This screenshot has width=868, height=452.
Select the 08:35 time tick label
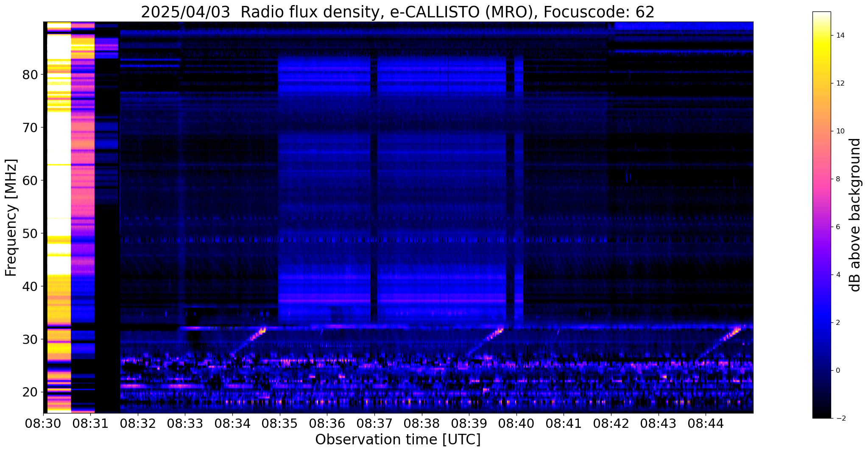pos(279,423)
